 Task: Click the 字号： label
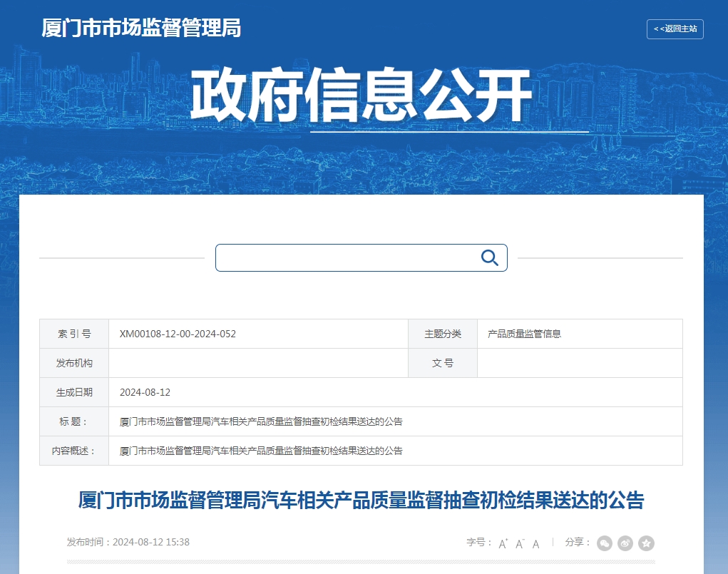point(479,542)
